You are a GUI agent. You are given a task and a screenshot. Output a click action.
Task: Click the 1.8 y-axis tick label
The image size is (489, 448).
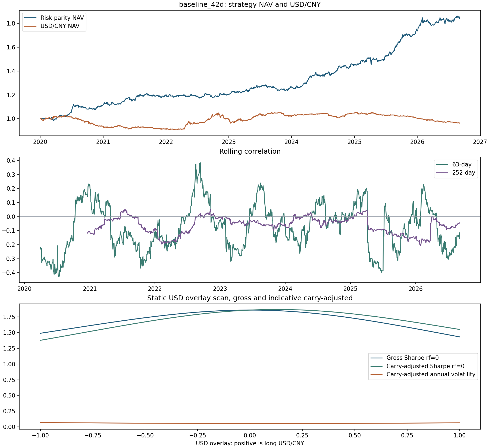coord(11,23)
